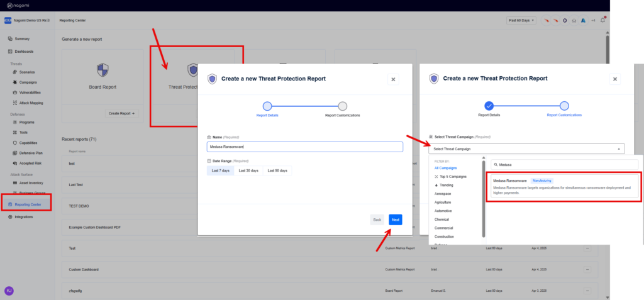Click the Emanuel S. author cell
Image resolution: width=644 pixels, height=300 pixels.
click(x=439, y=291)
